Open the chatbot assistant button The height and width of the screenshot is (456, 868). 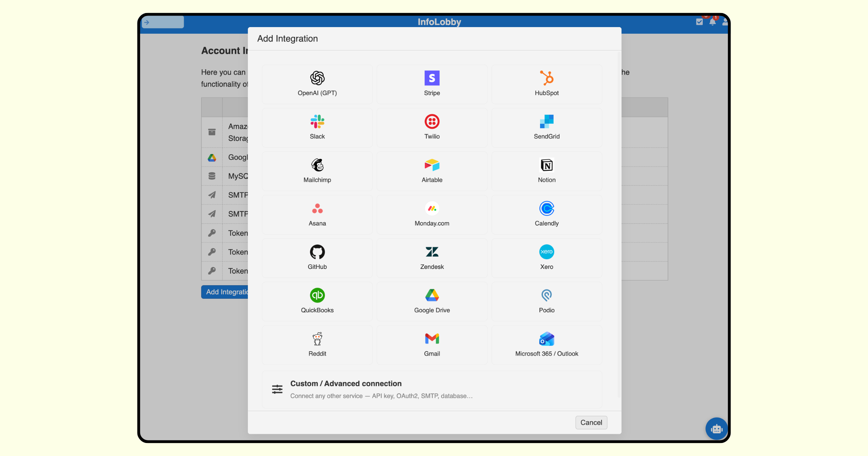click(x=716, y=429)
